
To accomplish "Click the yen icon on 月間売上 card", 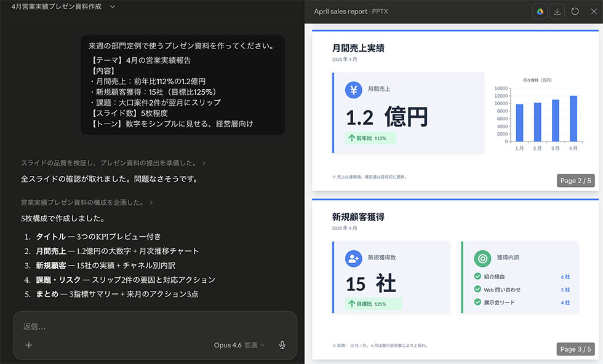I will click(353, 90).
